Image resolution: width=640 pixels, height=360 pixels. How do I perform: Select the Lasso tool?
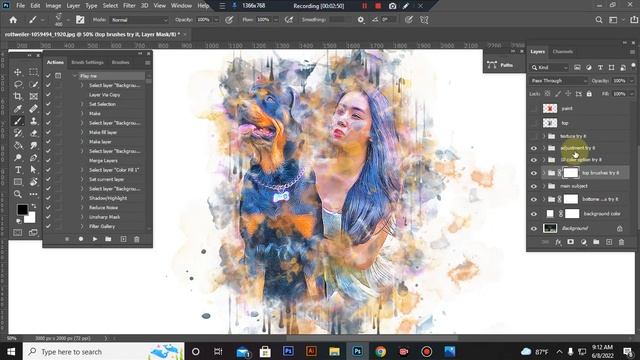tap(18, 84)
